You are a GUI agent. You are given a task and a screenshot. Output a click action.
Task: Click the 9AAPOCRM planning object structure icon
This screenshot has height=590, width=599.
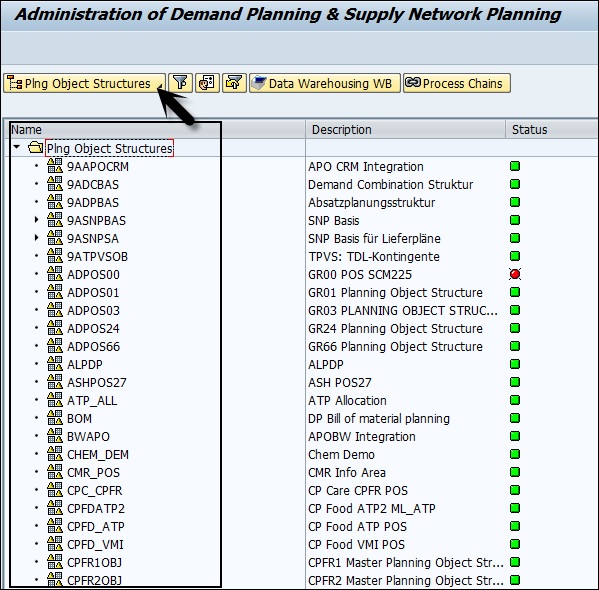(55, 166)
